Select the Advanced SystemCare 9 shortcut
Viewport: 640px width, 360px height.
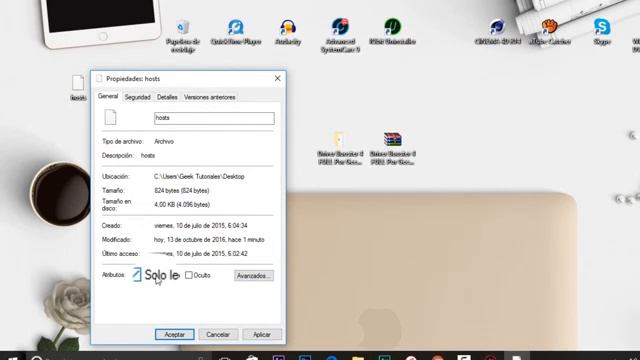tap(340, 35)
